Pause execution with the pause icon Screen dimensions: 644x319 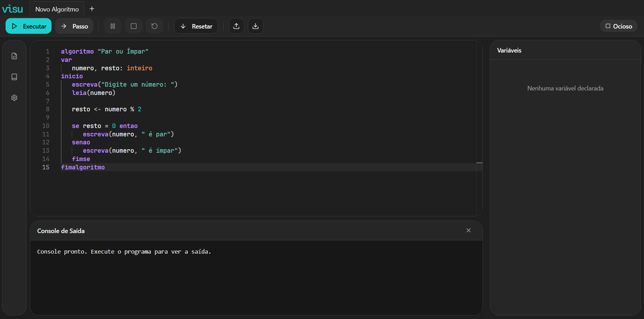113,26
